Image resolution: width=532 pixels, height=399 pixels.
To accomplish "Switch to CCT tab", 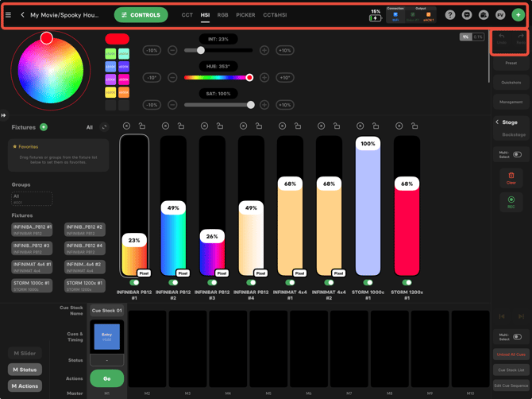I will click(x=187, y=15).
